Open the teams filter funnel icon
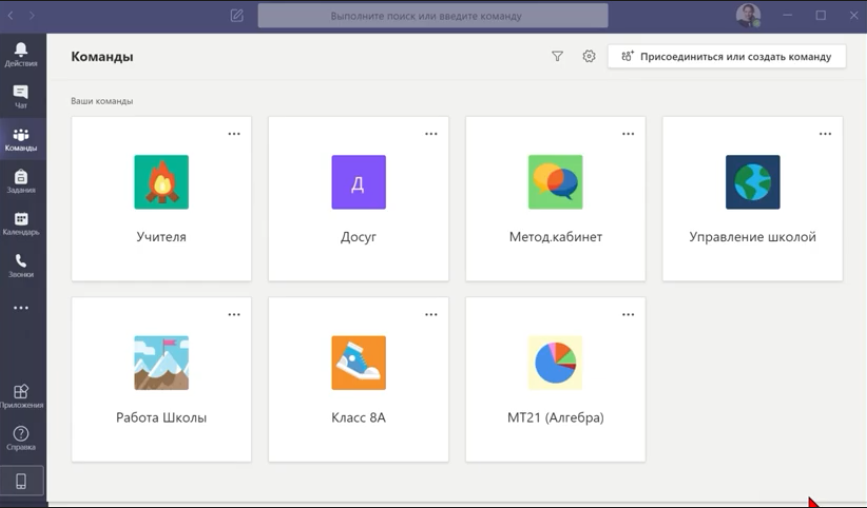The width and height of the screenshot is (867, 508). point(557,56)
